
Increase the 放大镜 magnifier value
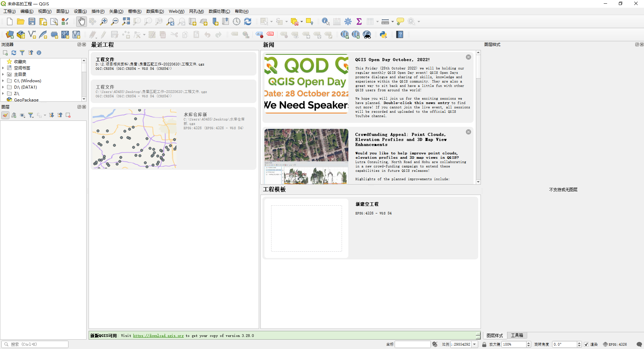529,343
